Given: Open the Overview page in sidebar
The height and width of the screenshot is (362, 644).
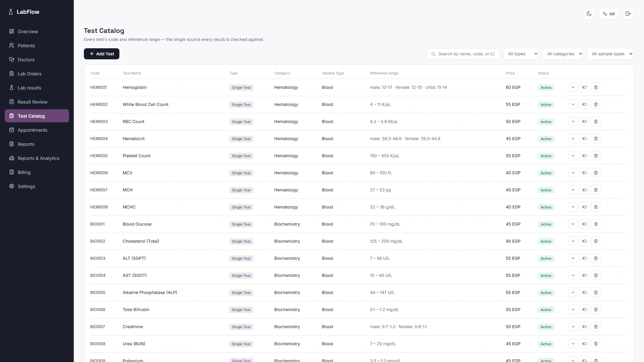Looking at the screenshot, I should pyautogui.click(x=37, y=32).
